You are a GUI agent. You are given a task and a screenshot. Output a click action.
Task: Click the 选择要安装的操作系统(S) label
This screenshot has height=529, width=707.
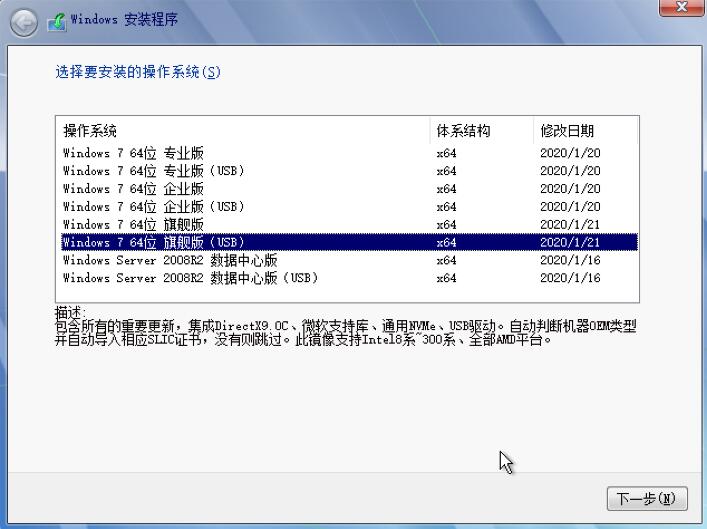tap(137, 72)
